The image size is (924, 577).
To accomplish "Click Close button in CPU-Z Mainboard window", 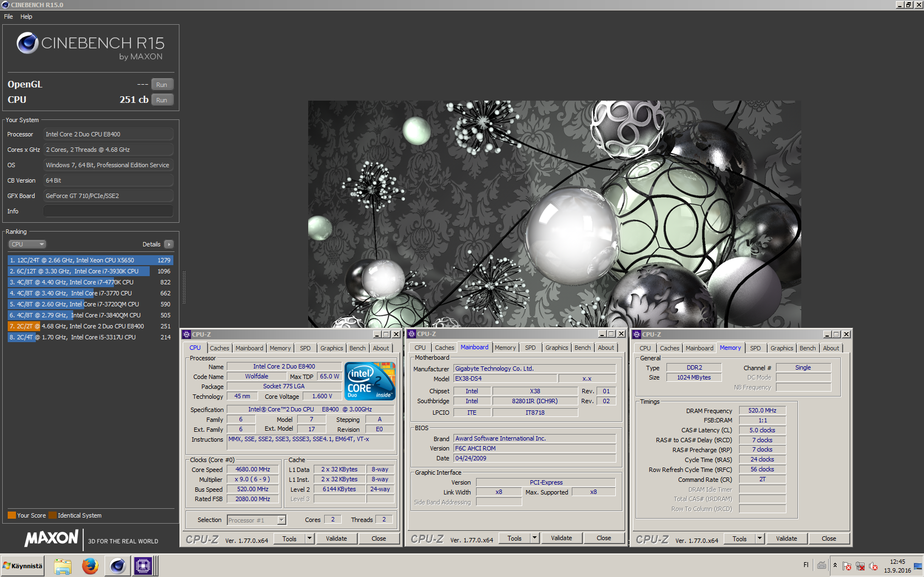I will pyautogui.click(x=604, y=538).
